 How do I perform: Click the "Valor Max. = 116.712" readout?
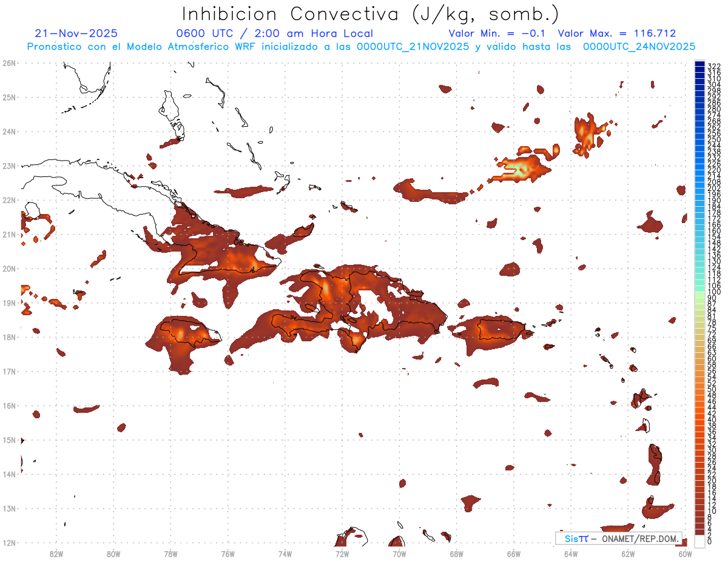point(617,33)
